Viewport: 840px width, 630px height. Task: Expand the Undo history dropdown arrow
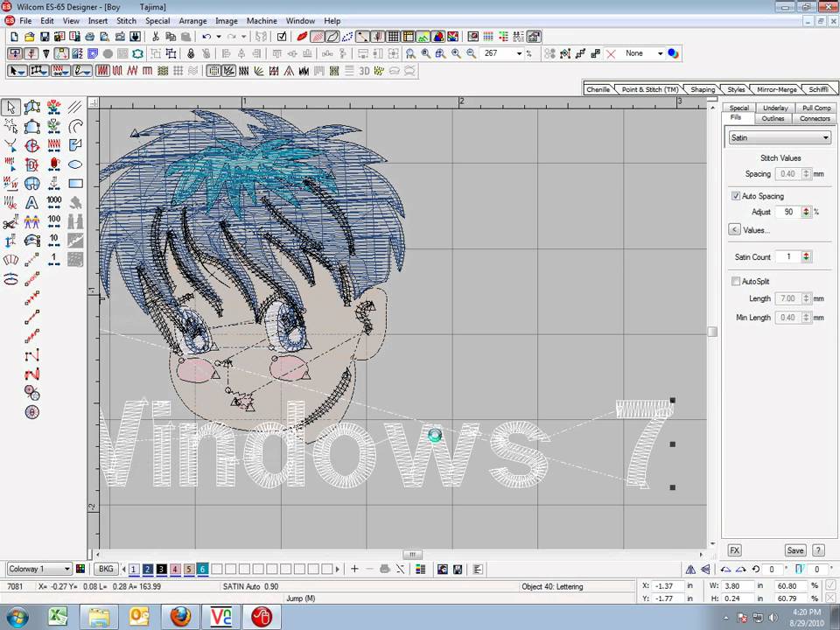pyautogui.click(x=219, y=37)
